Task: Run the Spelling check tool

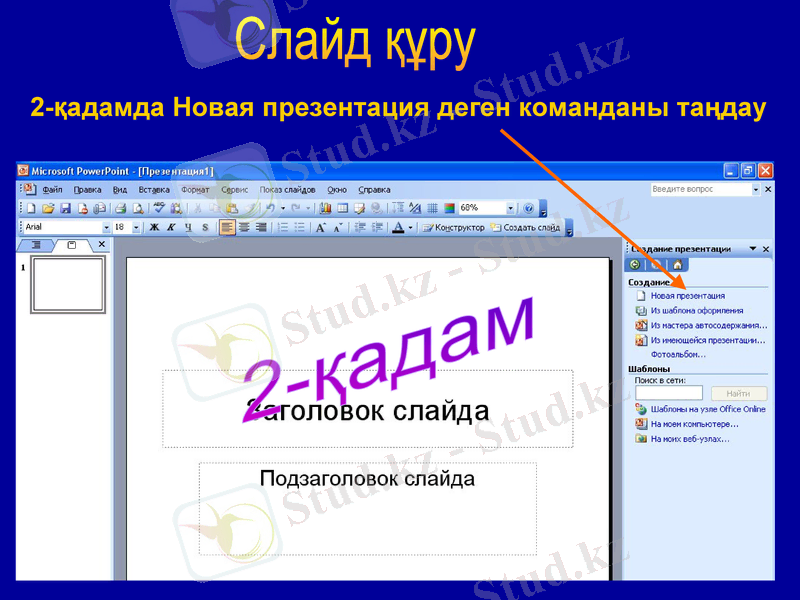Action: tap(158, 207)
